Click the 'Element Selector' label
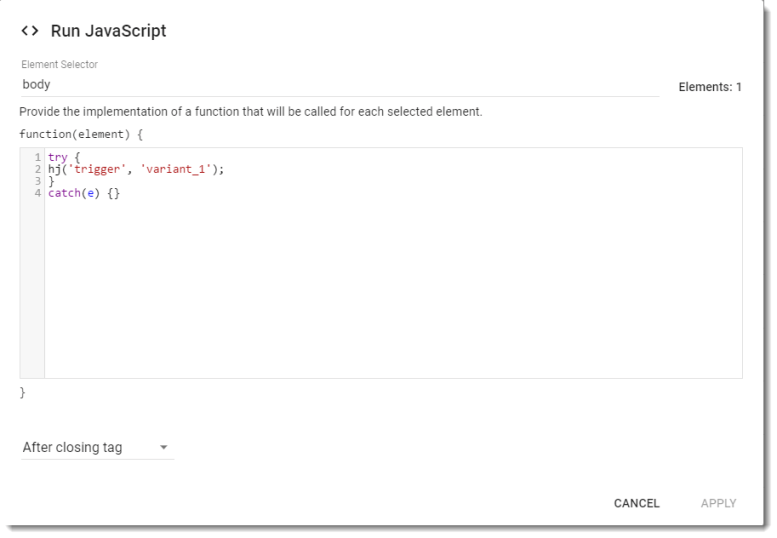The height and width of the screenshot is (538, 777). 59,64
